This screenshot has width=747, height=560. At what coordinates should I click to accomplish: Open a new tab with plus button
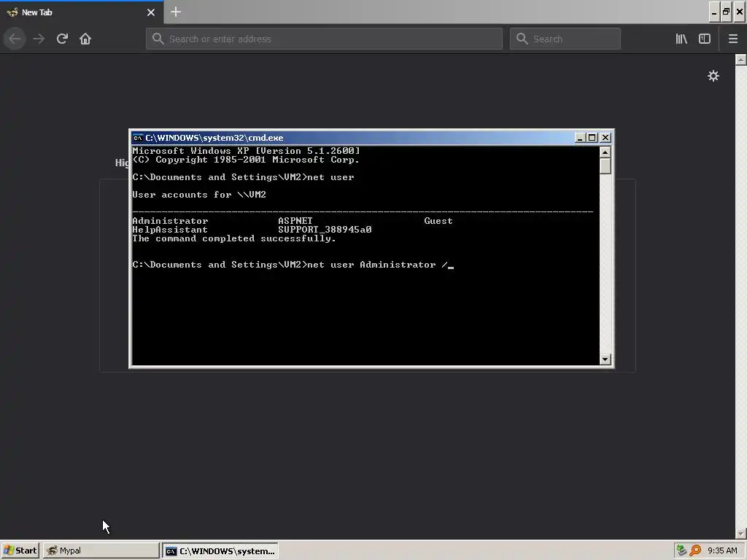click(175, 12)
